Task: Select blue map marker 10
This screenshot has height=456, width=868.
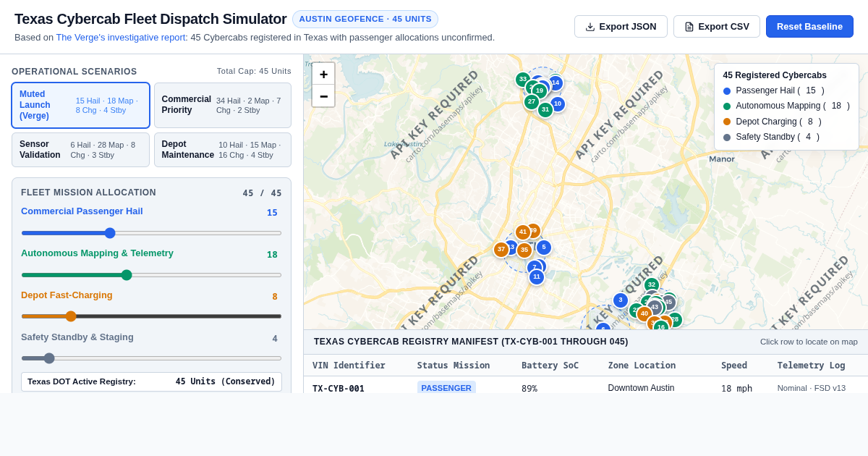Action: pyautogui.click(x=558, y=104)
